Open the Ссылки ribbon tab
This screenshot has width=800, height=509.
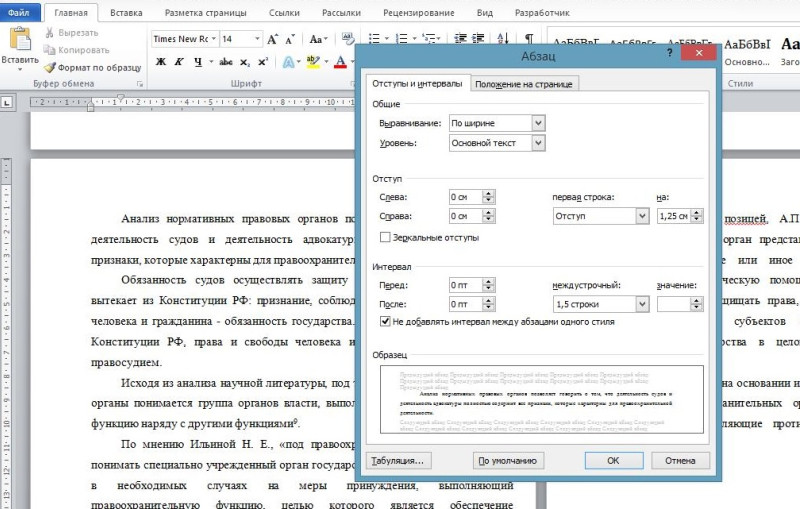(x=284, y=13)
